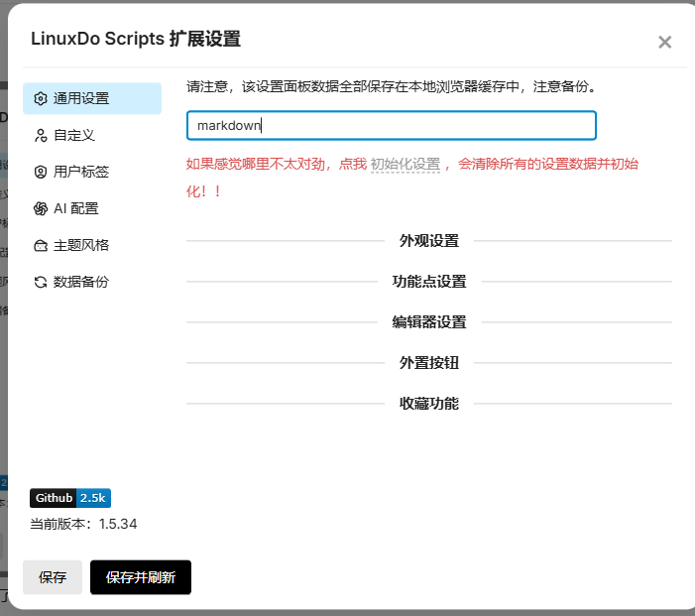The height and width of the screenshot is (616, 695).
Task: Click the 初始化设置 link
Action: [x=405, y=164]
